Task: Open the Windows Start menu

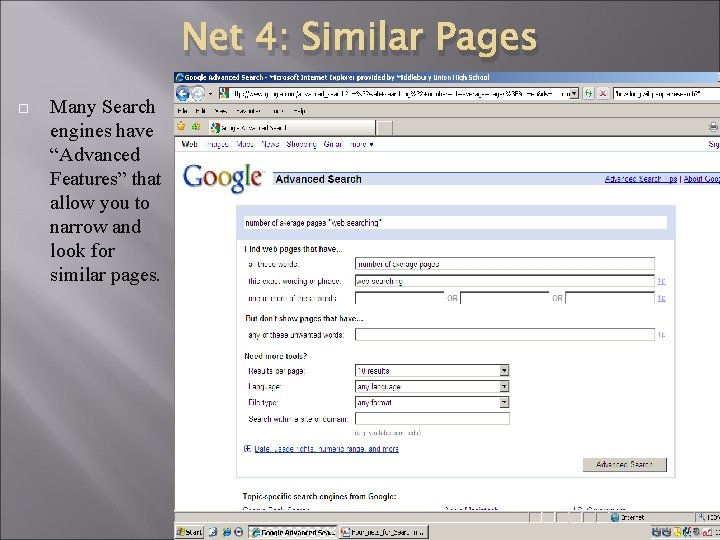Action: [x=190, y=532]
